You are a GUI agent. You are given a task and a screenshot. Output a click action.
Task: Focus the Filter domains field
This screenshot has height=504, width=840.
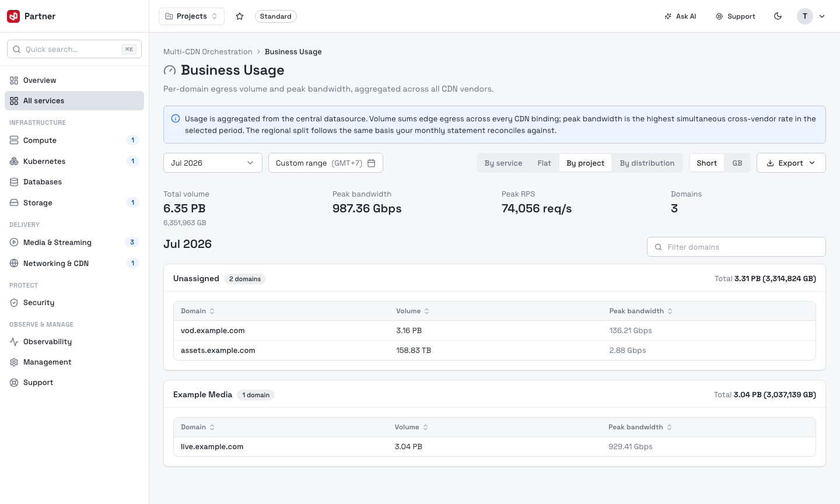tap(736, 247)
